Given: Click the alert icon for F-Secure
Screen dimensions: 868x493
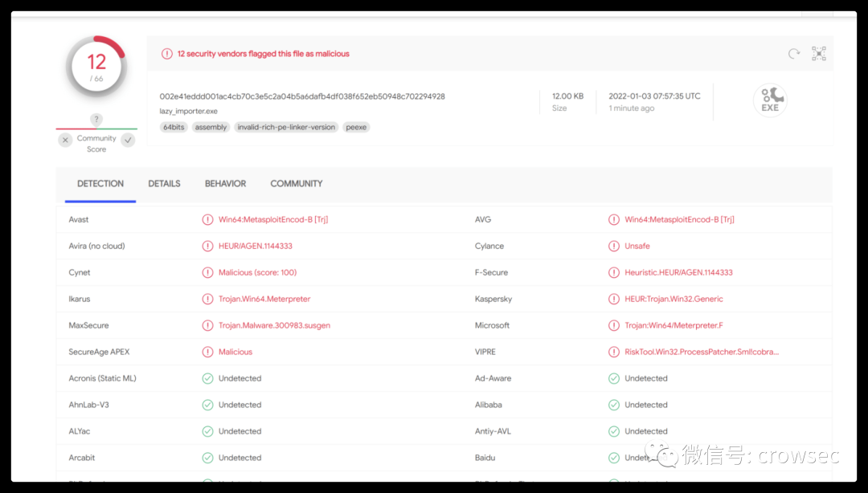Looking at the screenshot, I should [x=614, y=273].
